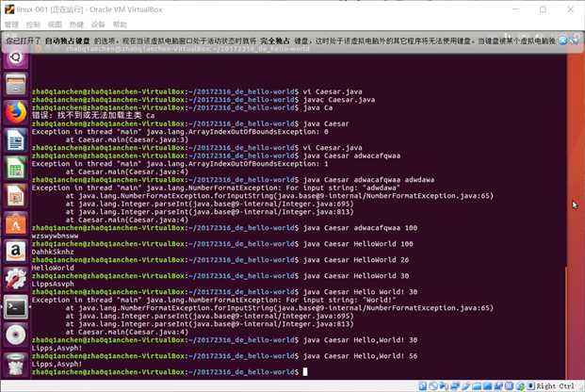Open Ubuntu Software from the launcher
The image size is (585, 392).
15,223
